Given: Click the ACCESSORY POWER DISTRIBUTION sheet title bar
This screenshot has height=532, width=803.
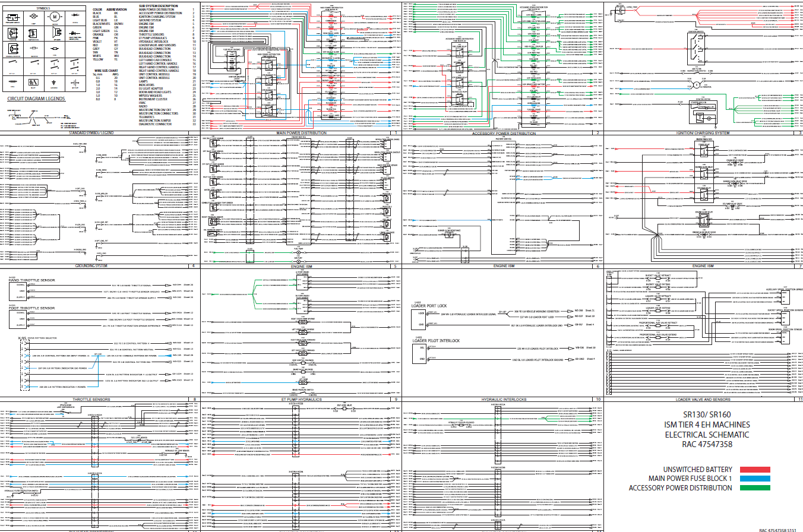Looking at the screenshot, I should (504, 133).
